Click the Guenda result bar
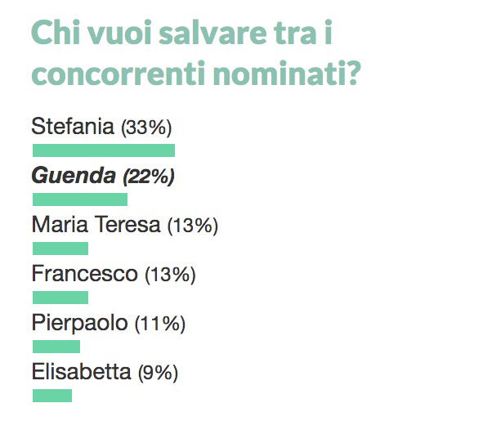This screenshot has height=448, width=492. coord(80,199)
